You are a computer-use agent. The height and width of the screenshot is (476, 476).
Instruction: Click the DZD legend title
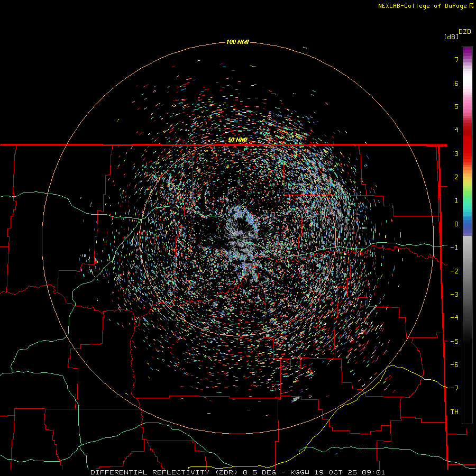(x=465, y=32)
